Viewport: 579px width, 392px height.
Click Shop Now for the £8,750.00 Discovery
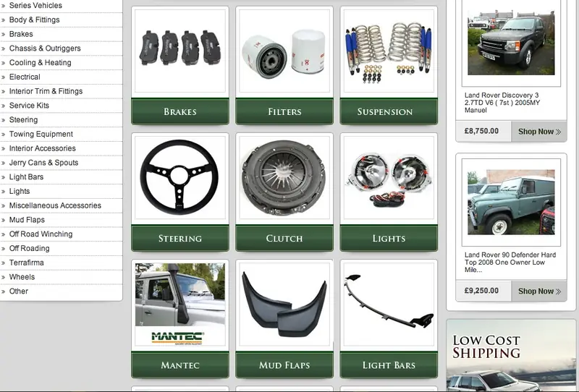(x=539, y=132)
